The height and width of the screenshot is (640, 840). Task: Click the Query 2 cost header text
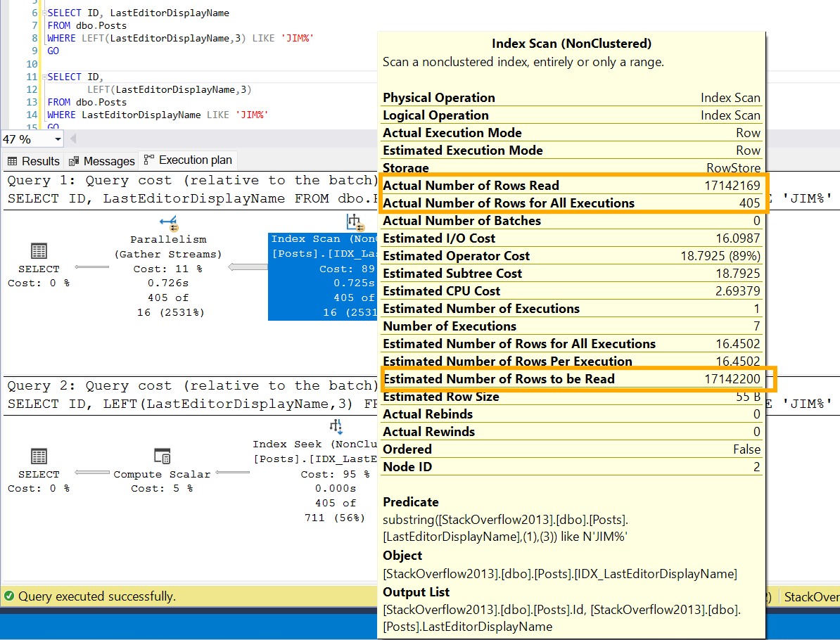tap(193, 385)
